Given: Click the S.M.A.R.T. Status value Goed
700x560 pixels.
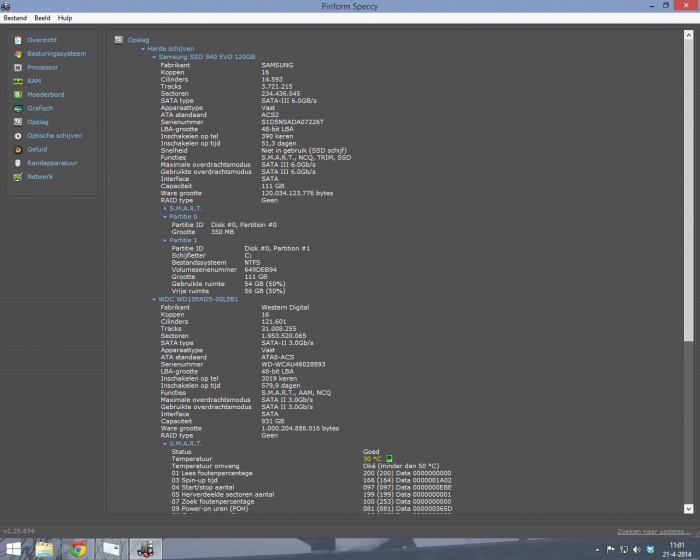Looking at the screenshot, I should 371,451.
